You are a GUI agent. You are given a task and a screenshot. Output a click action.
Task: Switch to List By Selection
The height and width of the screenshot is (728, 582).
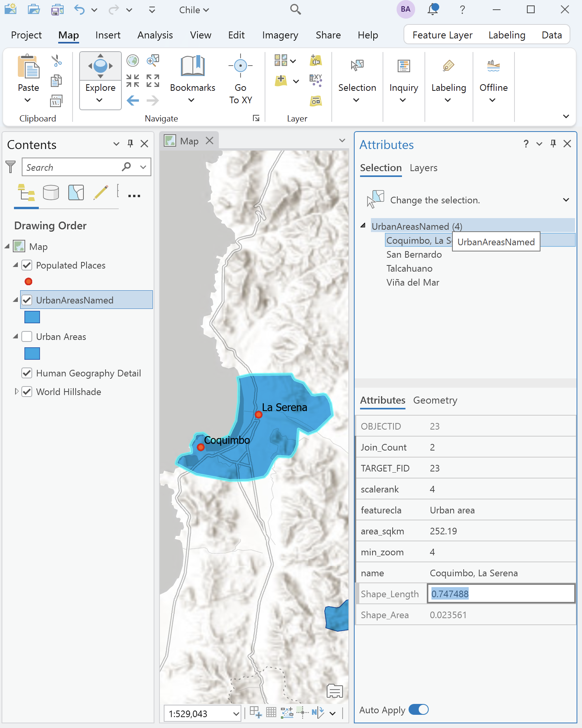(76, 192)
